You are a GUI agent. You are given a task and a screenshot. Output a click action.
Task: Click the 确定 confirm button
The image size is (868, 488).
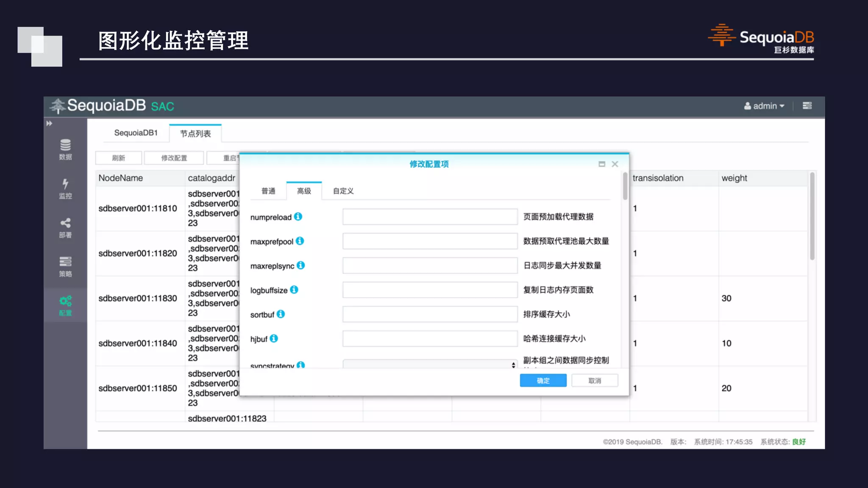point(543,380)
